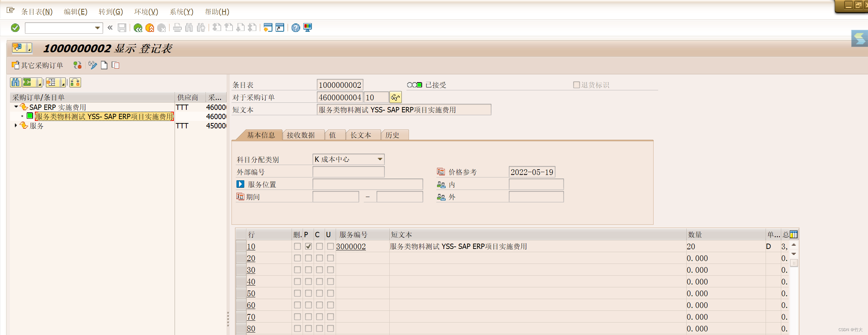The image size is (868, 335).
Task: Click the blank page Create entry sheet icon
Action: click(104, 65)
